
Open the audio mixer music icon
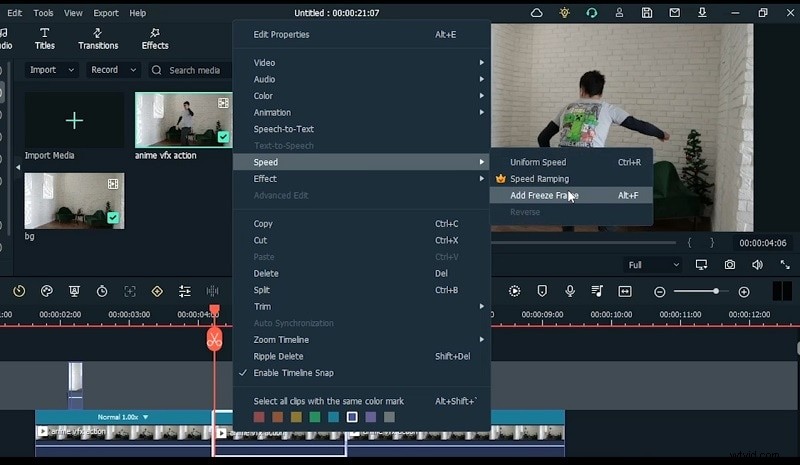pos(597,291)
